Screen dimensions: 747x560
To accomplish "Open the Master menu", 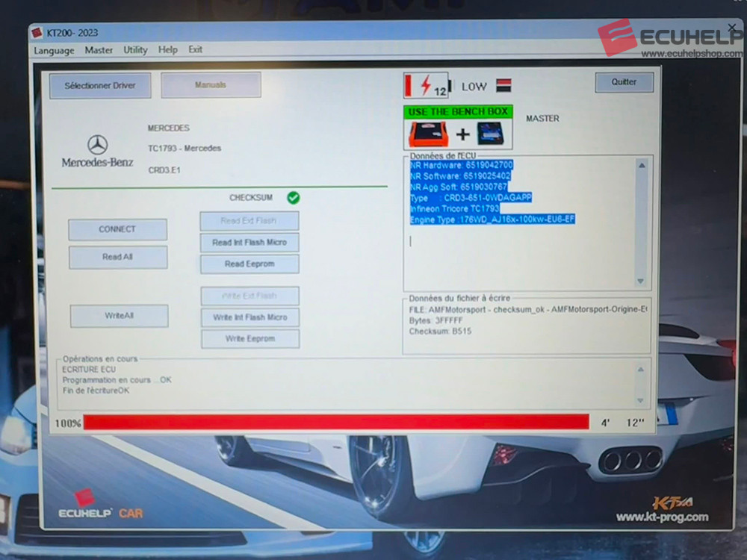I will click(x=99, y=50).
